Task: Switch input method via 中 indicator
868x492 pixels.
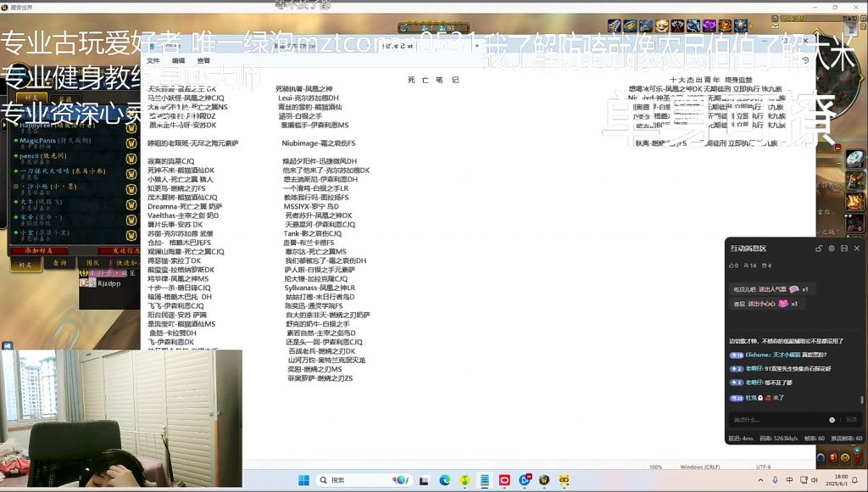Action: pyautogui.click(x=789, y=480)
